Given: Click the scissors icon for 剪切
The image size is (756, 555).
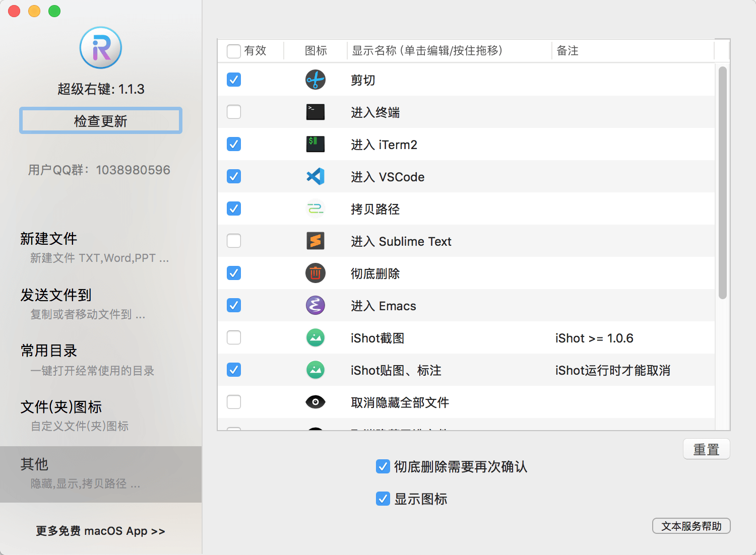Looking at the screenshot, I should point(316,80).
